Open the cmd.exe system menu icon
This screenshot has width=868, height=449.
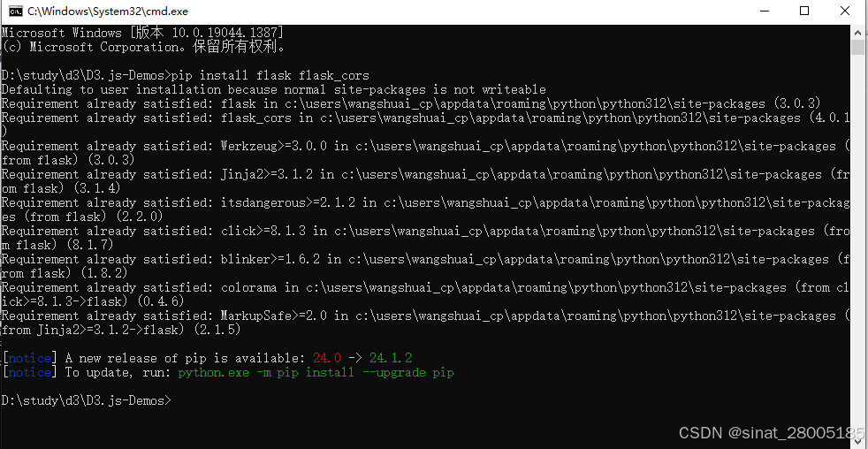[16, 11]
